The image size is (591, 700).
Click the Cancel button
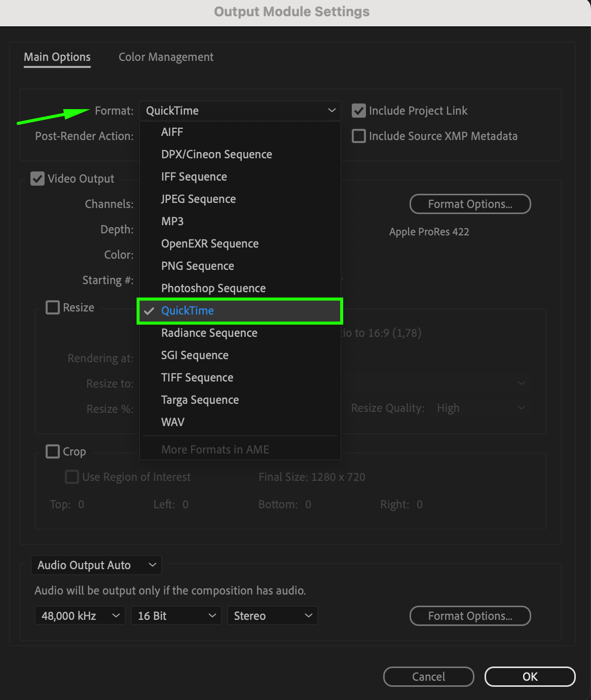pos(428,677)
